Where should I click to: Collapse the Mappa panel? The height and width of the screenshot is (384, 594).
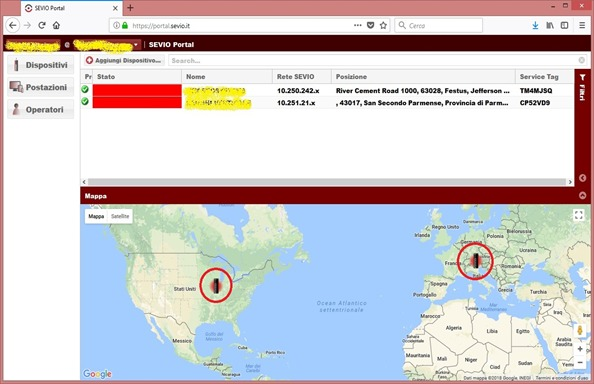click(583, 195)
